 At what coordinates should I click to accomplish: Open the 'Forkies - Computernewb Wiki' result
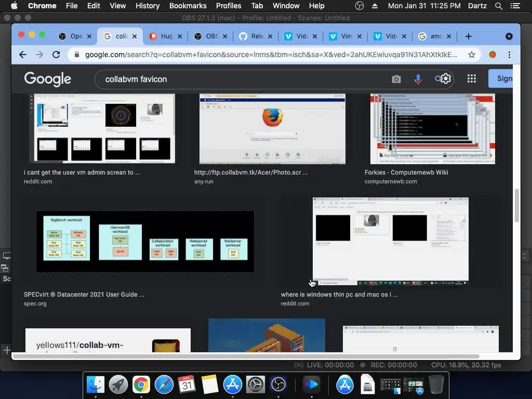tap(406, 172)
